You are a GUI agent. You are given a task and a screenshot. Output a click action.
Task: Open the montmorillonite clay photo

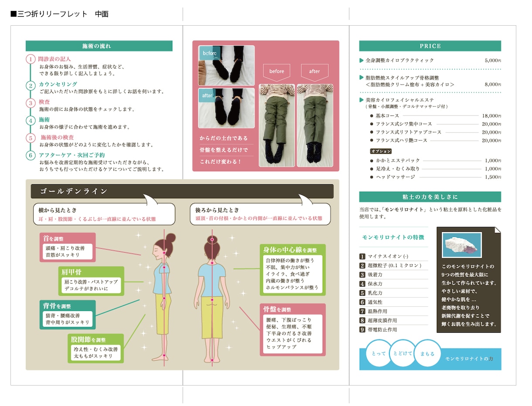tap(461, 245)
